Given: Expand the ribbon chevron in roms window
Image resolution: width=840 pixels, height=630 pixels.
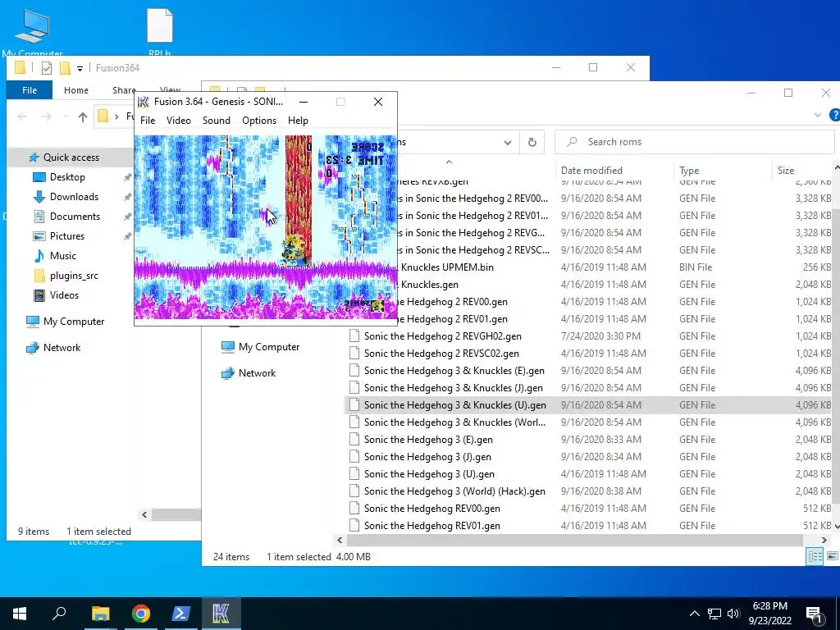Looking at the screenshot, I should (818, 115).
